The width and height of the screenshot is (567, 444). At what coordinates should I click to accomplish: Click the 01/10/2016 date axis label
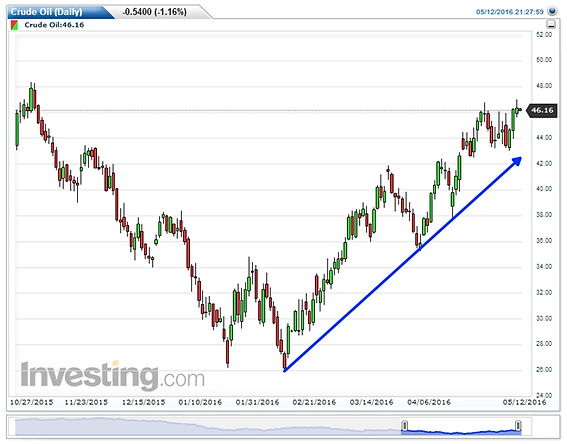coord(200,402)
